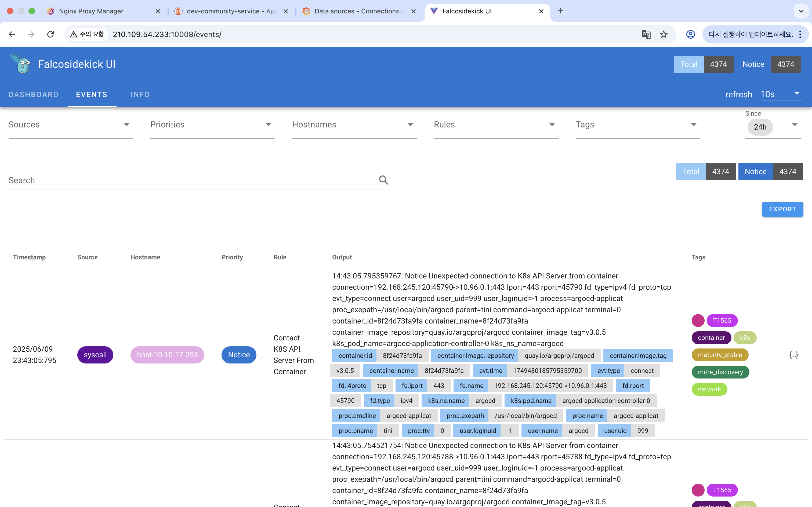This screenshot has height=507, width=812.
Task: Bookmark page with star icon
Action: pos(664,34)
